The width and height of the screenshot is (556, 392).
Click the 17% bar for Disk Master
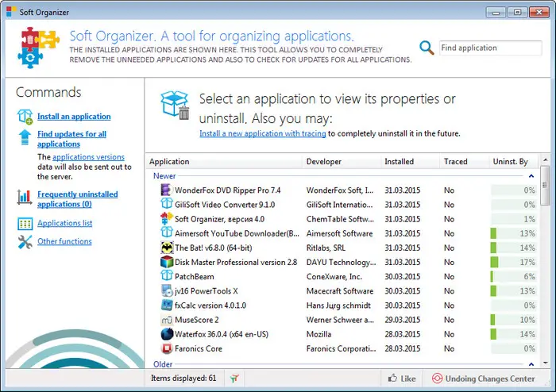coord(513,262)
